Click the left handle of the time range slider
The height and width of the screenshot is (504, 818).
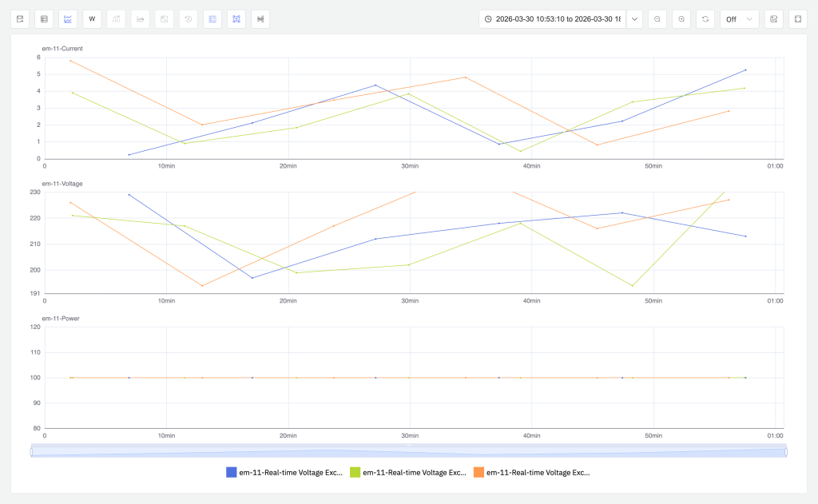pos(32,451)
